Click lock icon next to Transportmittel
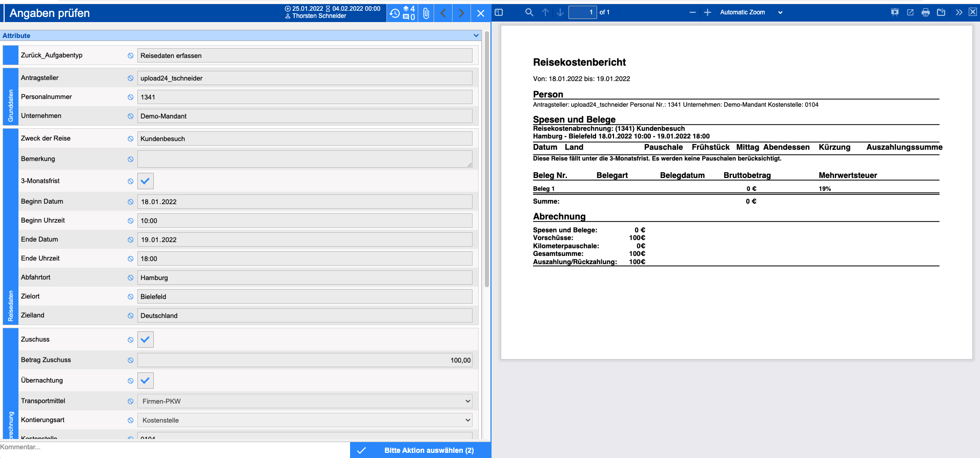This screenshot has height=458, width=980. 131,401
